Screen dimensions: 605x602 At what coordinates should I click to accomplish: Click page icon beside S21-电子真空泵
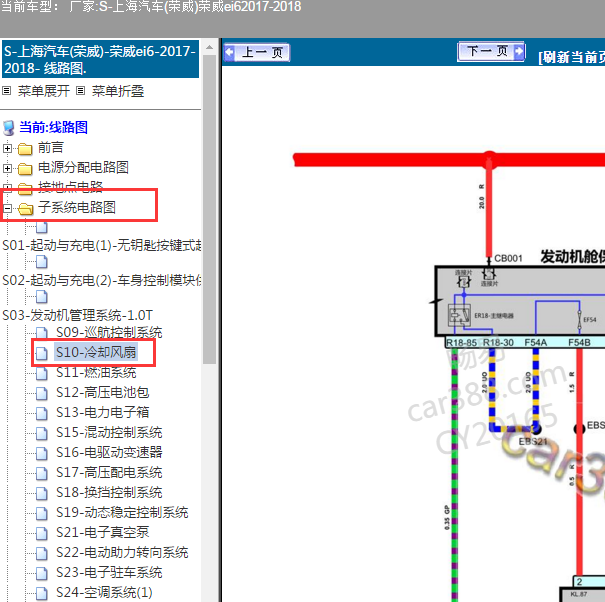coord(42,533)
